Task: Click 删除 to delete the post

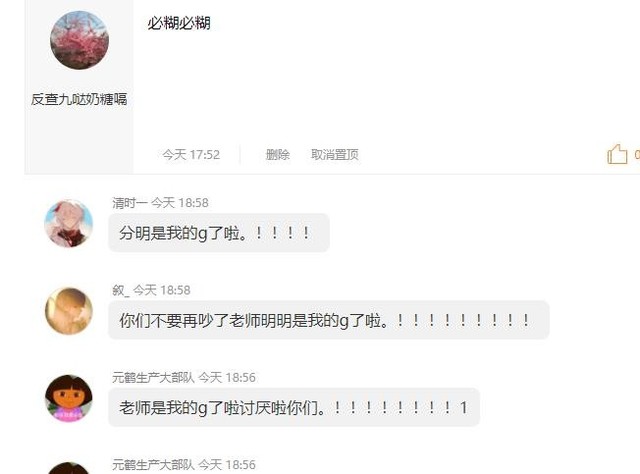Action: pos(278,154)
